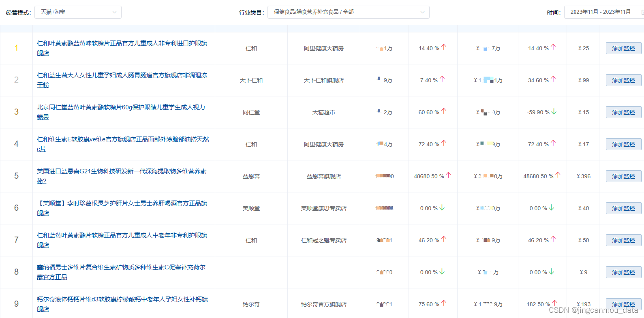Image resolution: width=644 pixels, height=318 pixels.
Task: Select price value ¥ 193
Action: pyautogui.click(x=584, y=304)
